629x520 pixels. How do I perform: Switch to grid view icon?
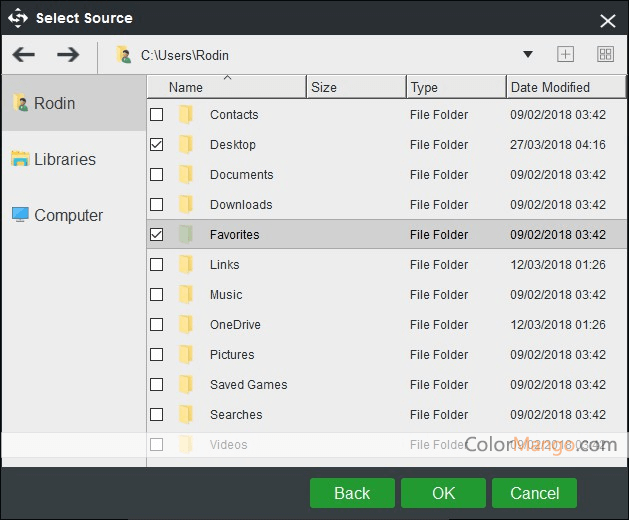point(605,55)
